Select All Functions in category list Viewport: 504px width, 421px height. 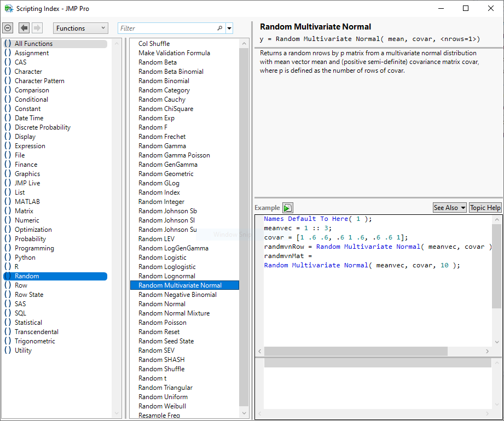33,44
